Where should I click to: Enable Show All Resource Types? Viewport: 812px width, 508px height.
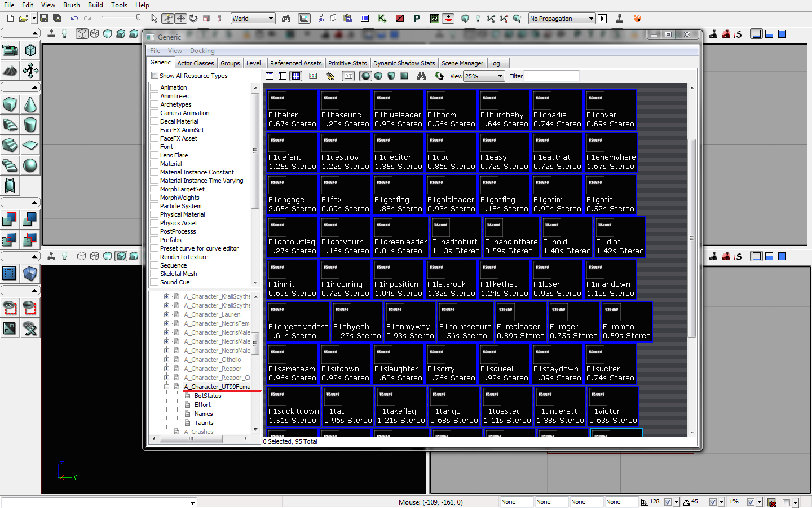tap(155, 76)
